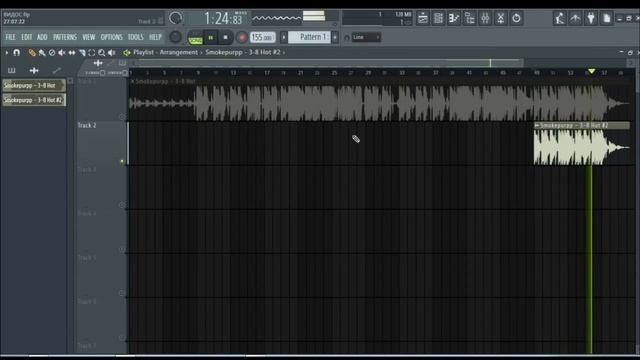The height and width of the screenshot is (360, 640).
Task: Click the document icon in the top-right toolbar
Action: tap(607, 18)
